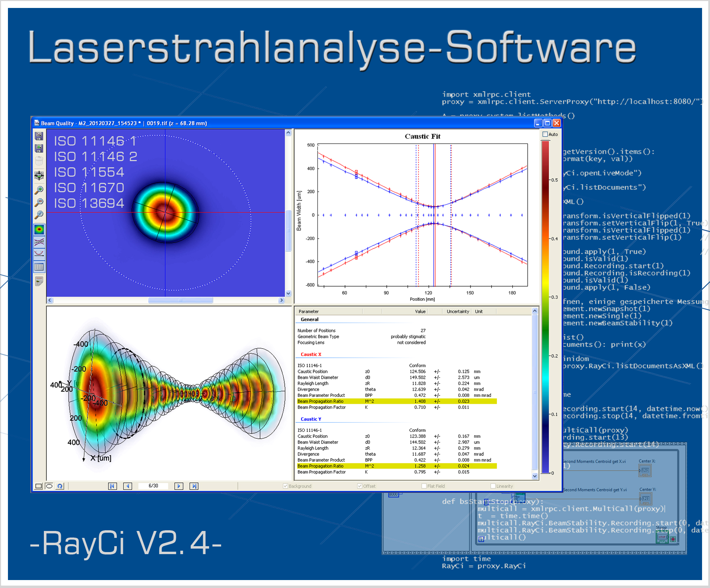Image resolution: width=710 pixels, height=588 pixels.
Task: Collapse the Caustic X section
Action: (310, 354)
